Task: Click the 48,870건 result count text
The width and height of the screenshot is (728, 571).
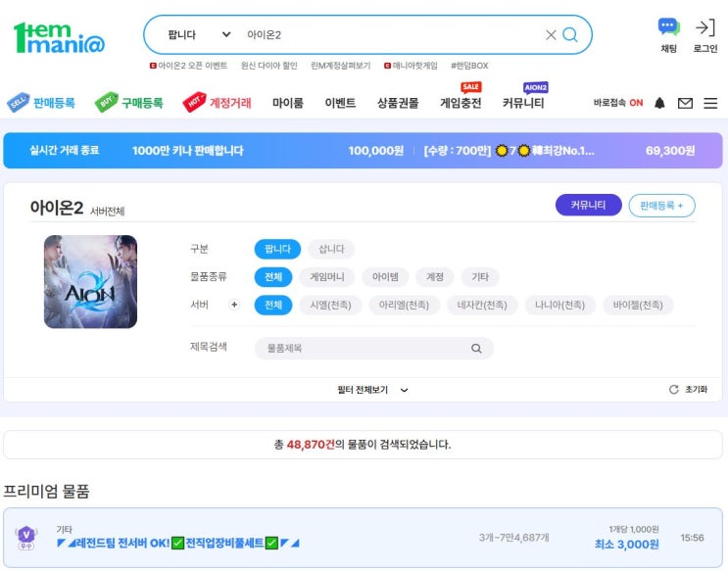Action: click(311, 445)
